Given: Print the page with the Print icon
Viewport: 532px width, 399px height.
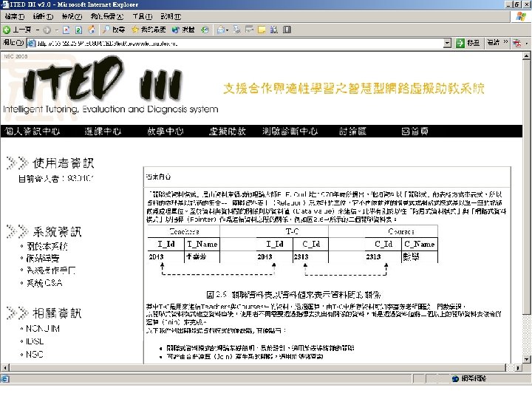Looking at the screenshot, I should 237,30.
